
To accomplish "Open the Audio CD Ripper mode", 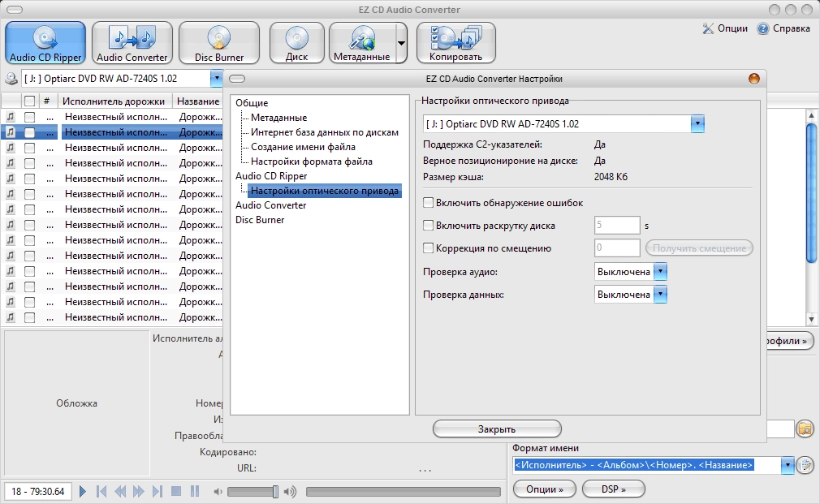I will (x=45, y=43).
